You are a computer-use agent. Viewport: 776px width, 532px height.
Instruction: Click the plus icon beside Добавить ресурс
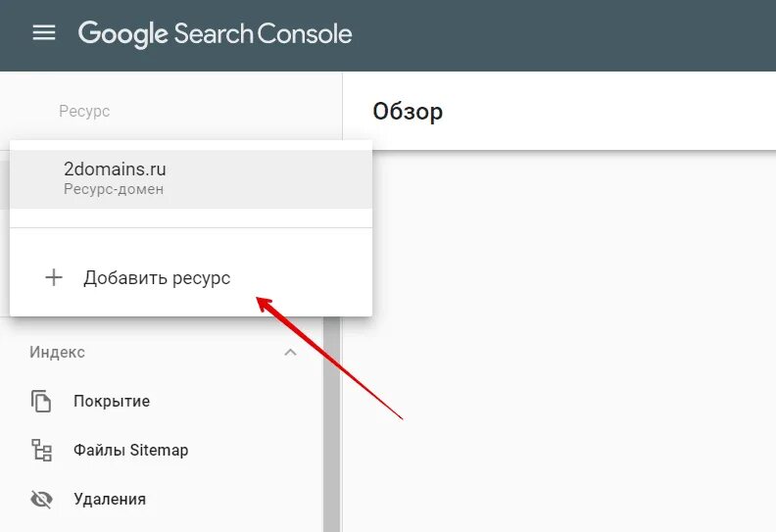(x=54, y=277)
